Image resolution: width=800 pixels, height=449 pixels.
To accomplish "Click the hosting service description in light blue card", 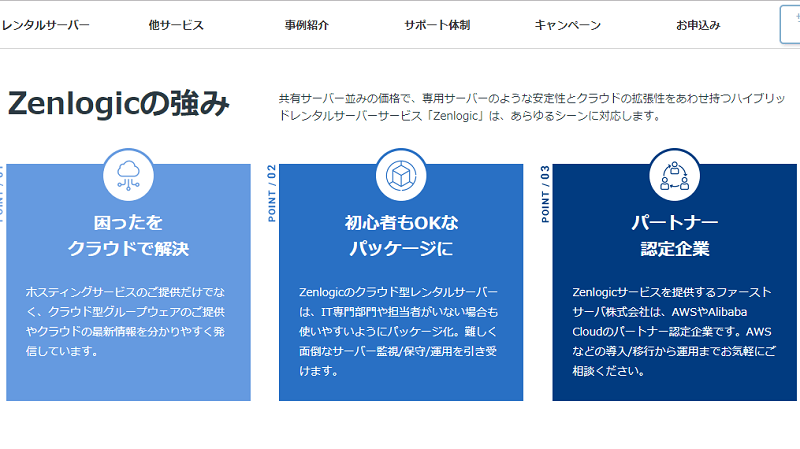I will (128, 321).
